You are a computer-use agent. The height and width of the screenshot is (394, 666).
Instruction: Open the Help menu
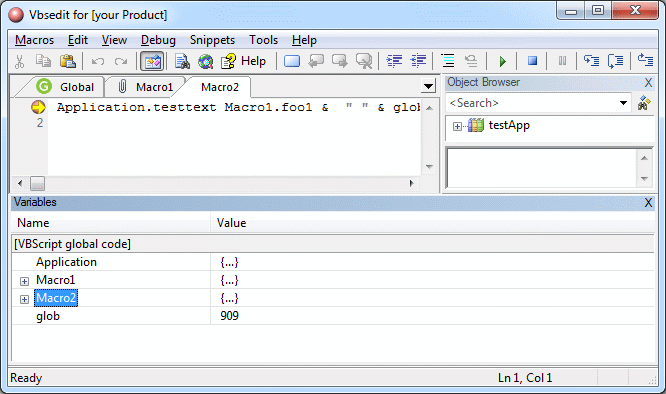click(x=304, y=40)
